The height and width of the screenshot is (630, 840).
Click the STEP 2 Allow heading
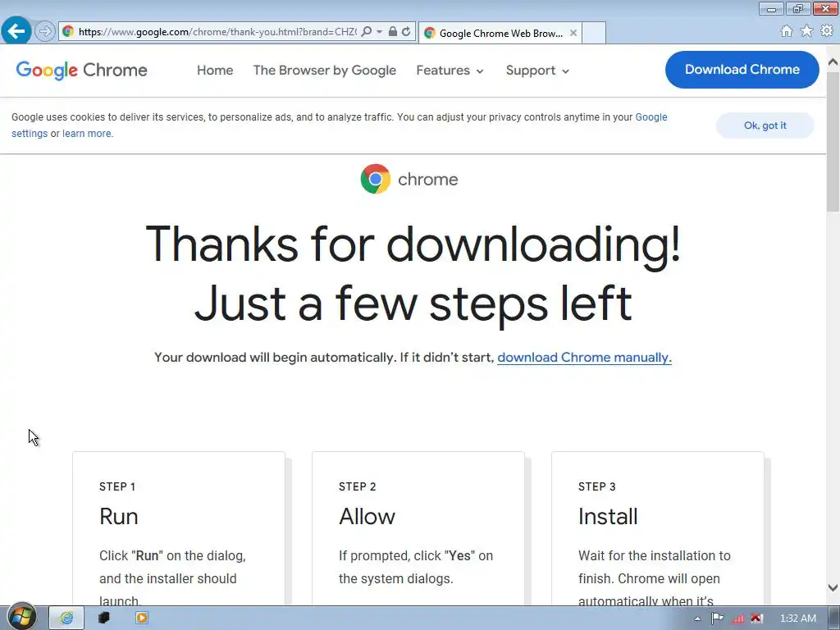pyautogui.click(x=367, y=517)
